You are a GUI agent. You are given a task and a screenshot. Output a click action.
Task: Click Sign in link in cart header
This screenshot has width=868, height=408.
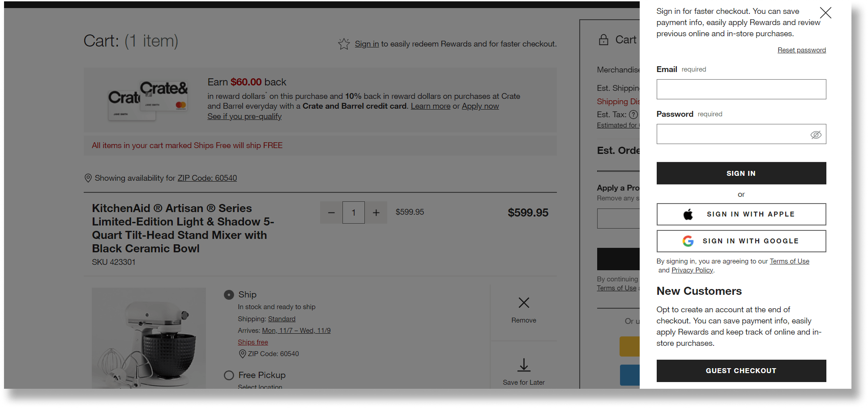367,44
